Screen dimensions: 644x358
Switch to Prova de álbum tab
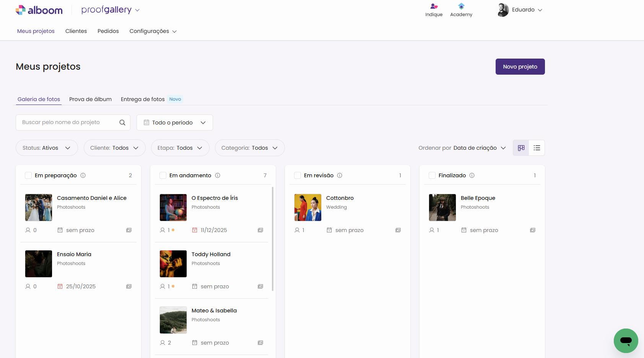click(x=90, y=99)
